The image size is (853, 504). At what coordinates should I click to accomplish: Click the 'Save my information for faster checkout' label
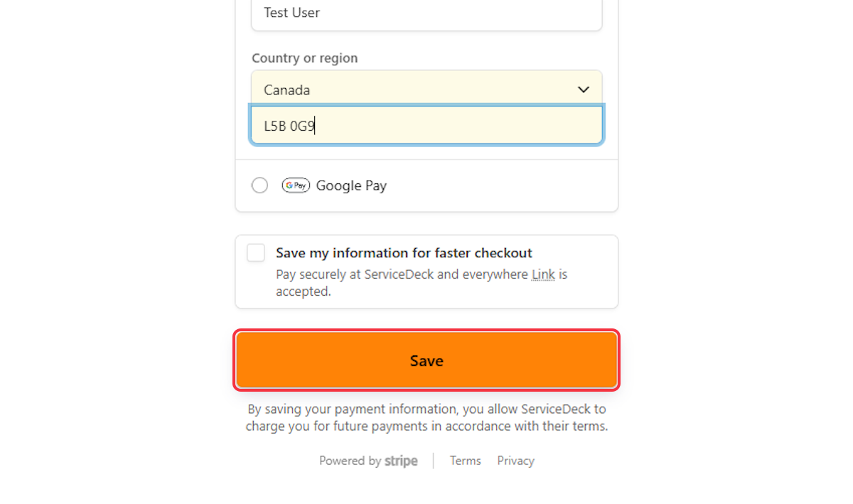(x=404, y=253)
